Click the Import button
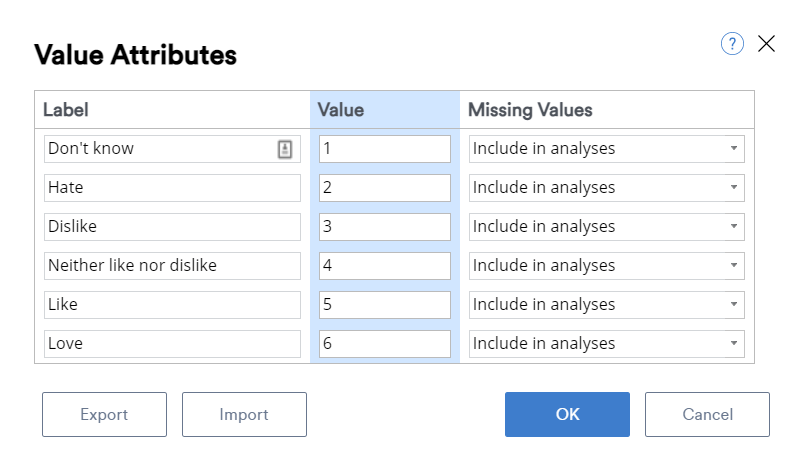The width and height of the screenshot is (809, 468). tap(244, 414)
